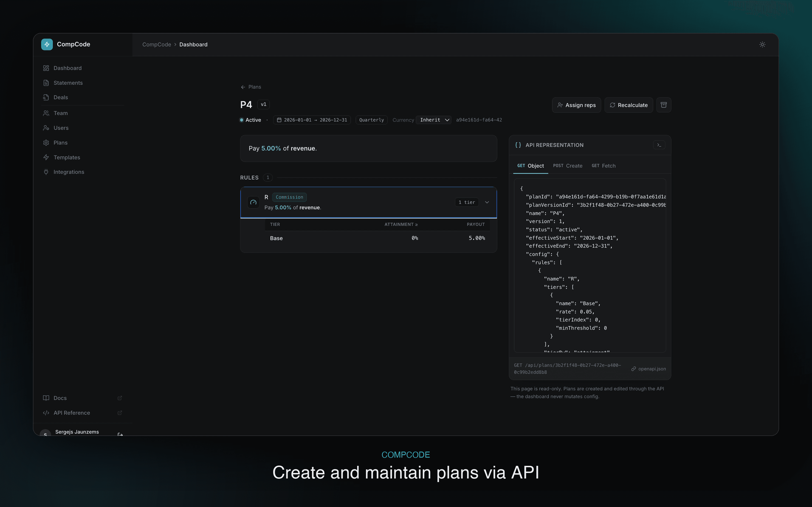Click the 5.00% payout cell
This screenshot has width=812, height=507.
click(x=477, y=238)
